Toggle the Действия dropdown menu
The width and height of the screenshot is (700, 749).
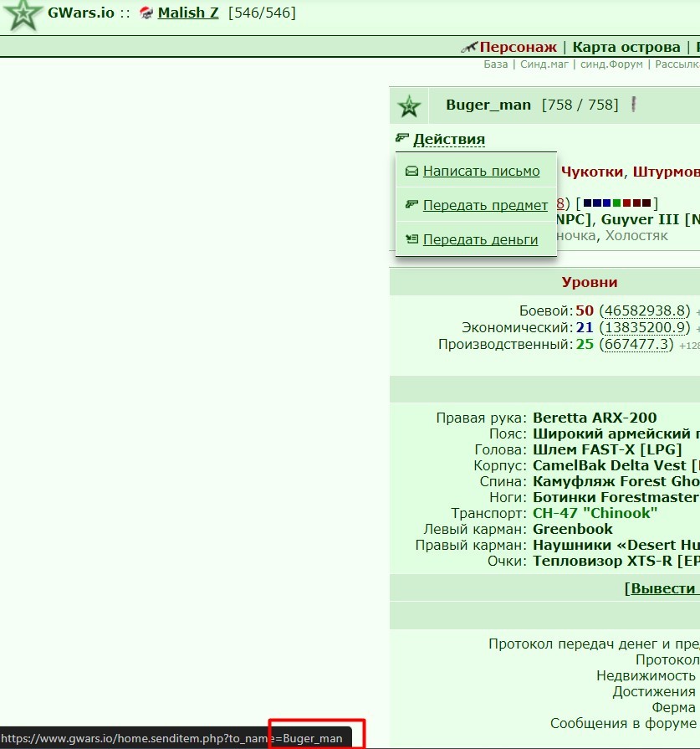[449, 139]
